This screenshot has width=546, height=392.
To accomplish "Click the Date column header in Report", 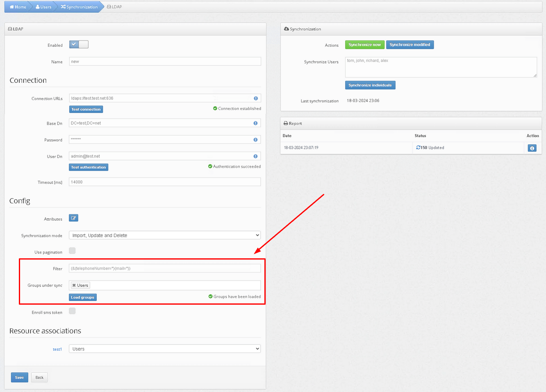I will pyautogui.click(x=287, y=136).
